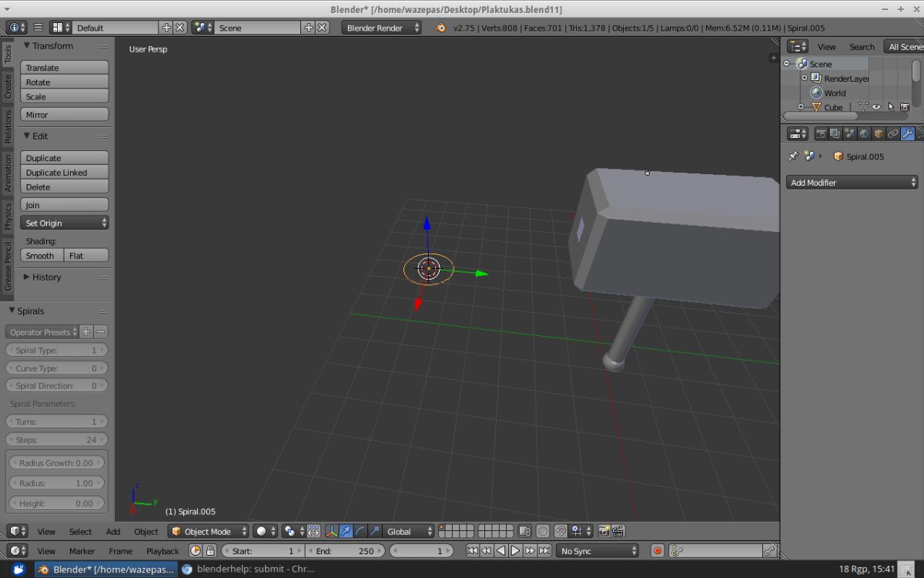Remove the Spirals operator preset (minus button)

point(101,332)
